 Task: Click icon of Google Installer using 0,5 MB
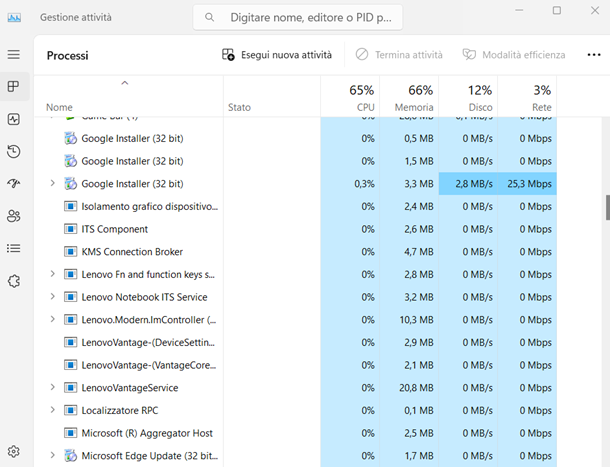70,138
